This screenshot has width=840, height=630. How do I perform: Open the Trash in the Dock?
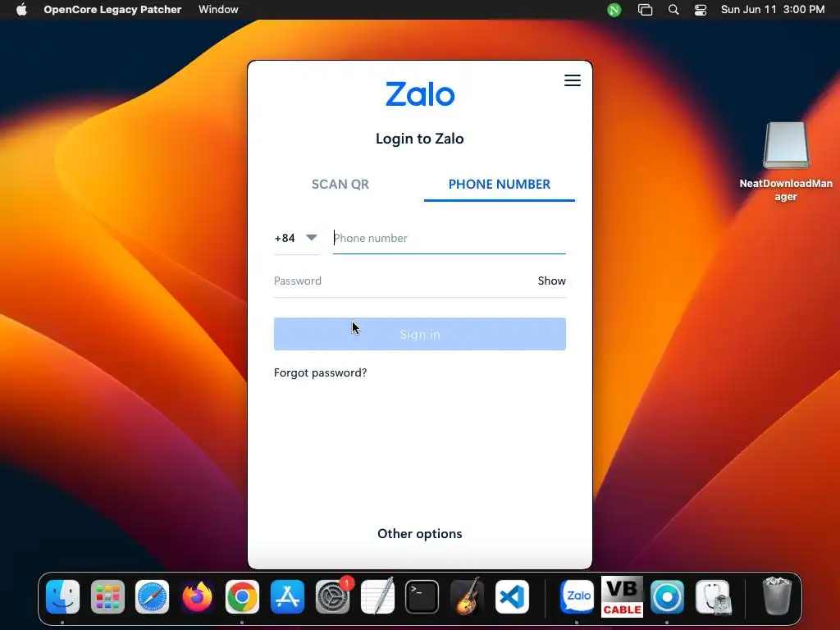pos(776,596)
